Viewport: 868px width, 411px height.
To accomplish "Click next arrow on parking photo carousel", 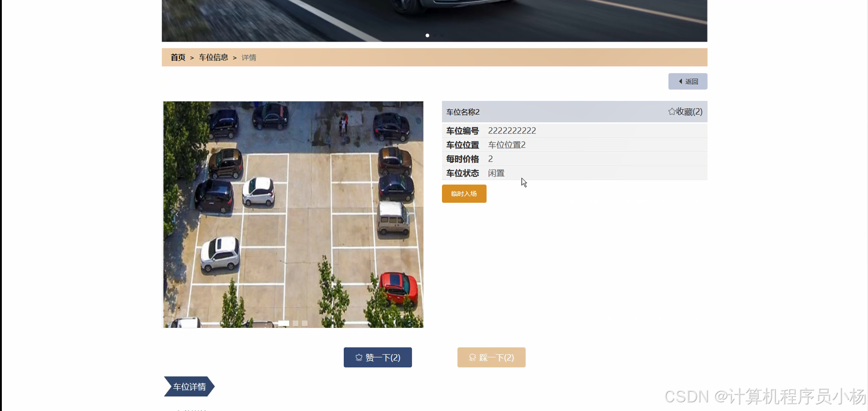I will [x=408, y=214].
